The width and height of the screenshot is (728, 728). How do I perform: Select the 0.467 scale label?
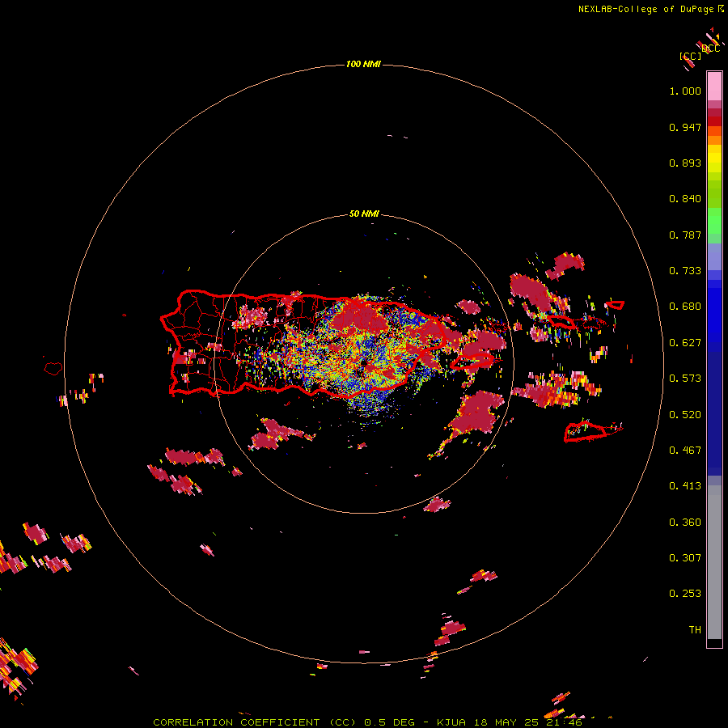pyautogui.click(x=685, y=451)
